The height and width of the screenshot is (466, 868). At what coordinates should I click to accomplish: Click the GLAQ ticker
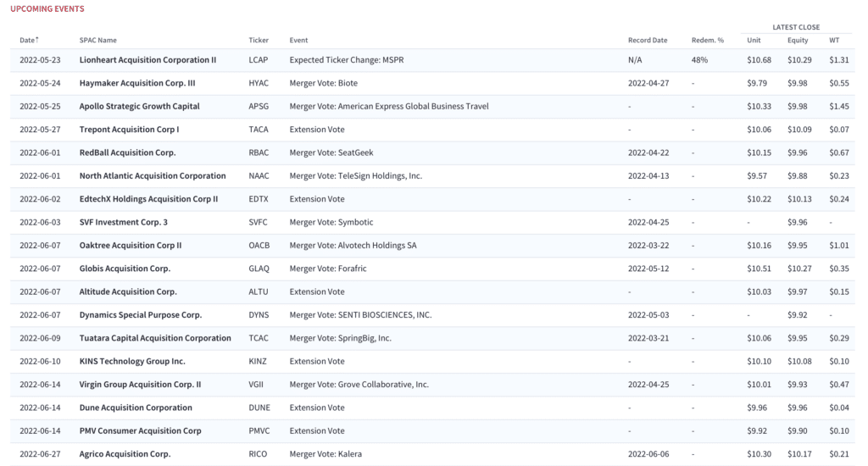(x=259, y=269)
